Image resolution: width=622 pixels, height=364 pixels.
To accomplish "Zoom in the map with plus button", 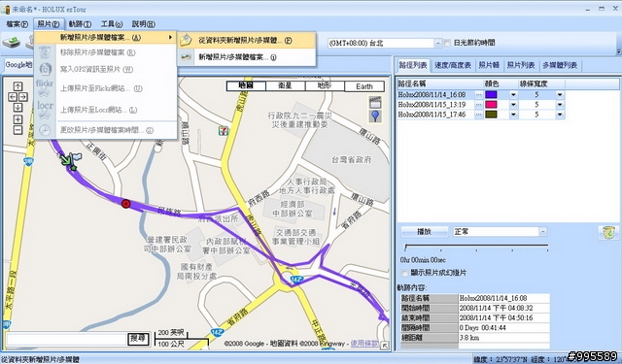I will pyautogui.click(x=17, y=119).
